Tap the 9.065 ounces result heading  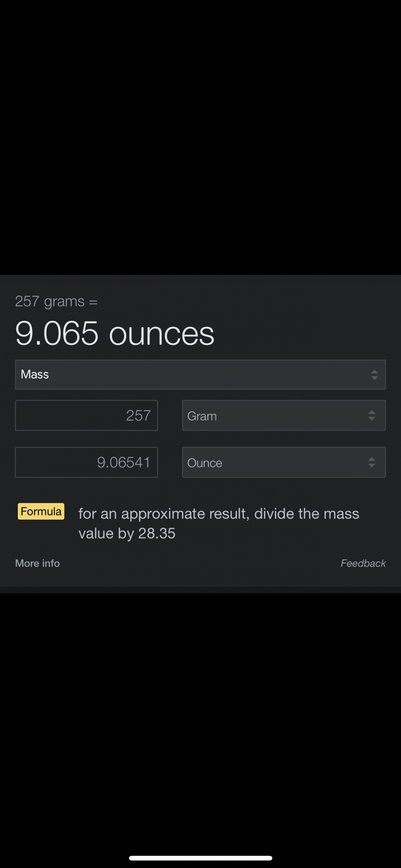115,334
